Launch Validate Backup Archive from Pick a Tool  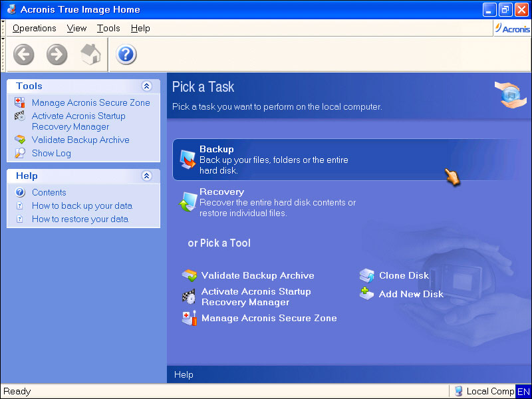click(x=257, y=275)
